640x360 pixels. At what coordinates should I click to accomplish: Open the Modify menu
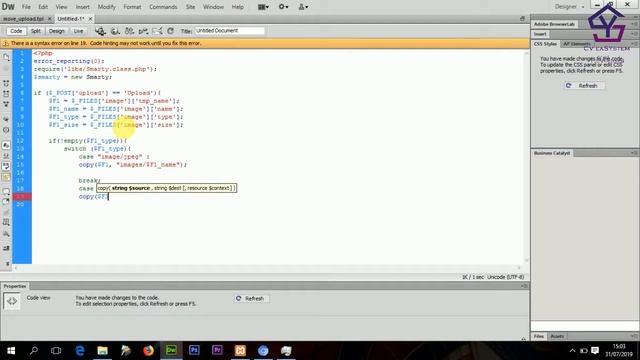point(107,7)
